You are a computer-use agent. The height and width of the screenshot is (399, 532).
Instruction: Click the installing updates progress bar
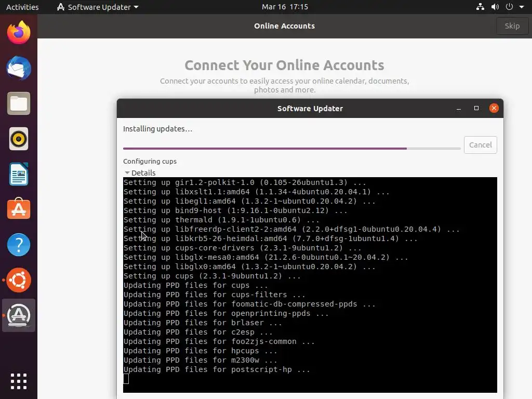tap(291, 148)
